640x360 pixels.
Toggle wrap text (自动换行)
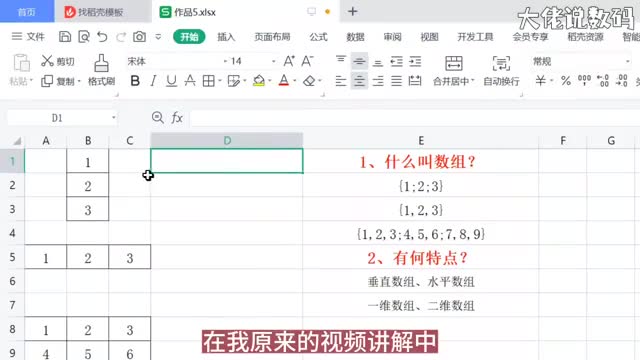coord(501,70)
